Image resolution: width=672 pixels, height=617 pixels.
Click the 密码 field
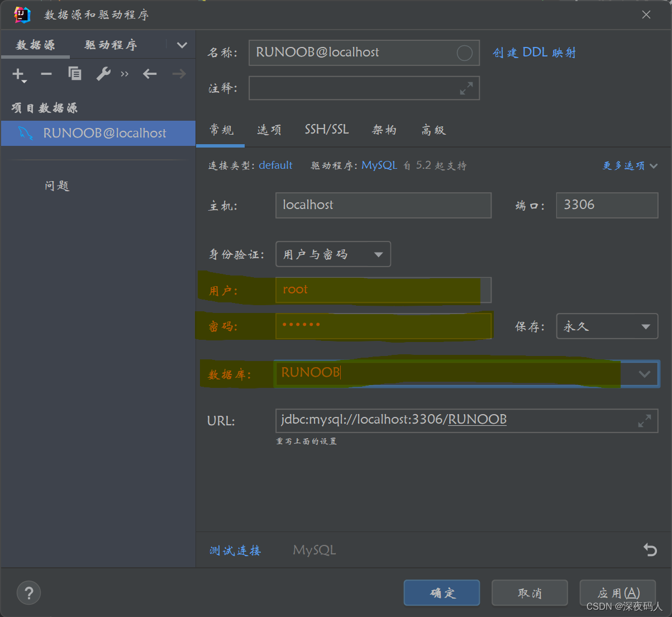[x=383, y=326]
